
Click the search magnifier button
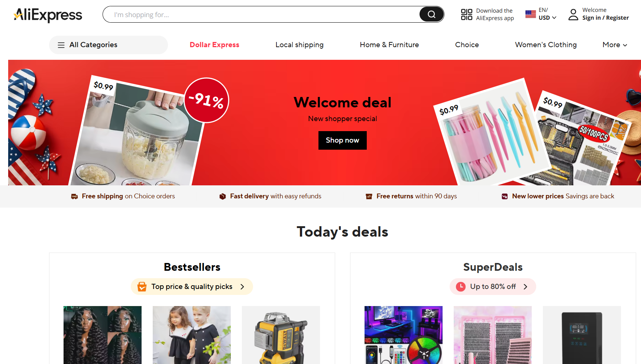coord(431,14)
